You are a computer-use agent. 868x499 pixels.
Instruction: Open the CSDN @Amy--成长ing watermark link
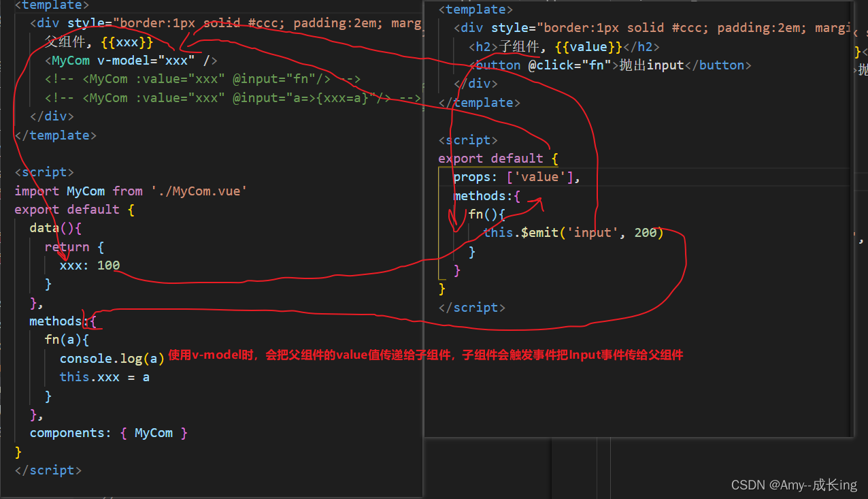793,485
